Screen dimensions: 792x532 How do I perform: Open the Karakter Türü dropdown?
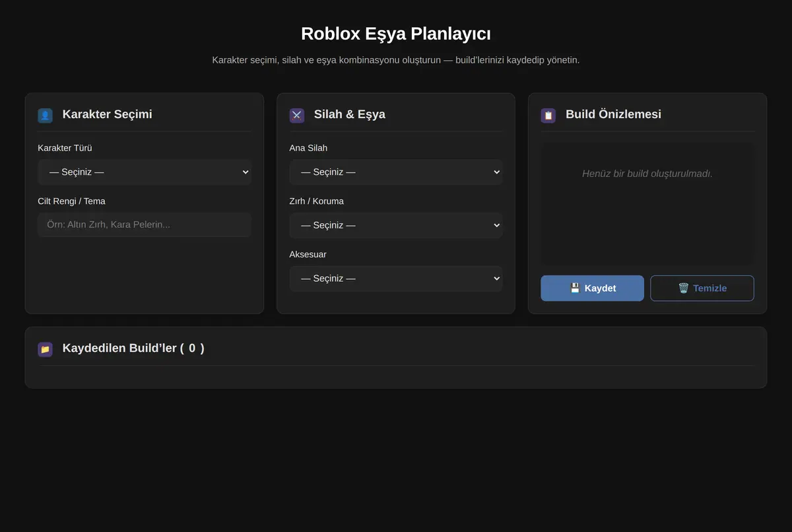pyautogui.click(x=145, y=172)
